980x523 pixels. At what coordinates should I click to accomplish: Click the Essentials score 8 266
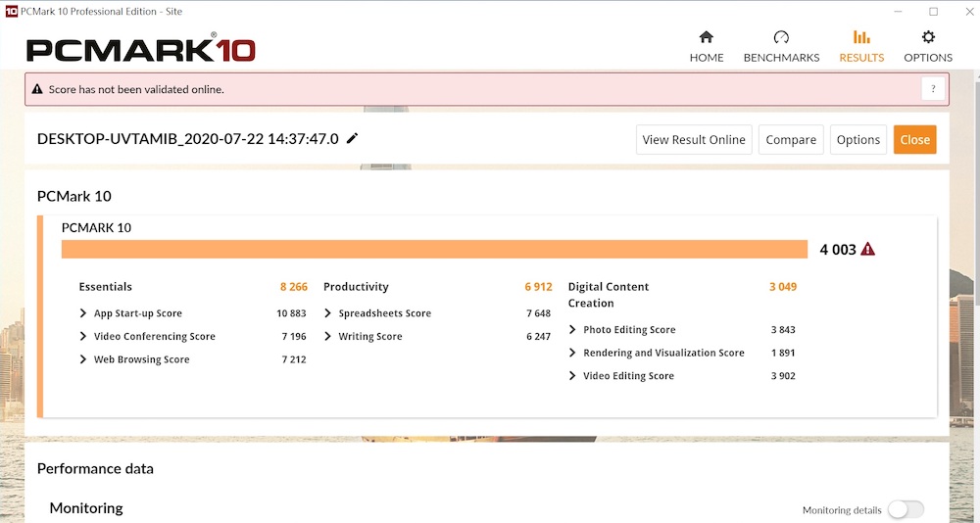point(294,287)
